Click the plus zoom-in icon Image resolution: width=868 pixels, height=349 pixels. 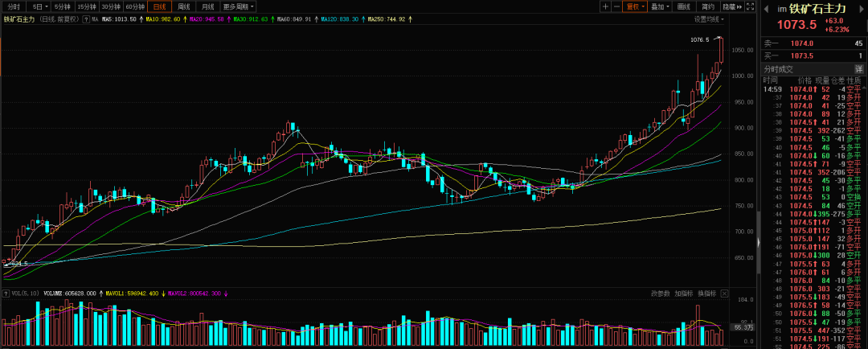(605, 6)
